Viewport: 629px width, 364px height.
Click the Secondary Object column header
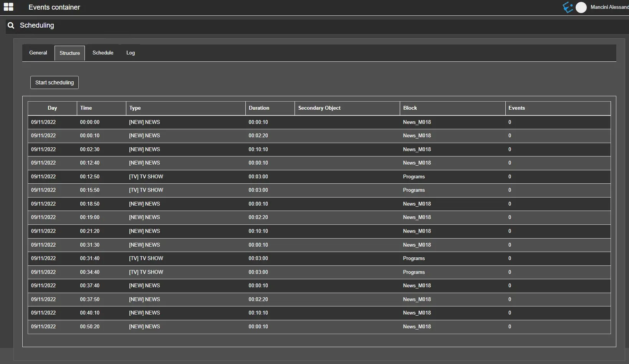319,108
